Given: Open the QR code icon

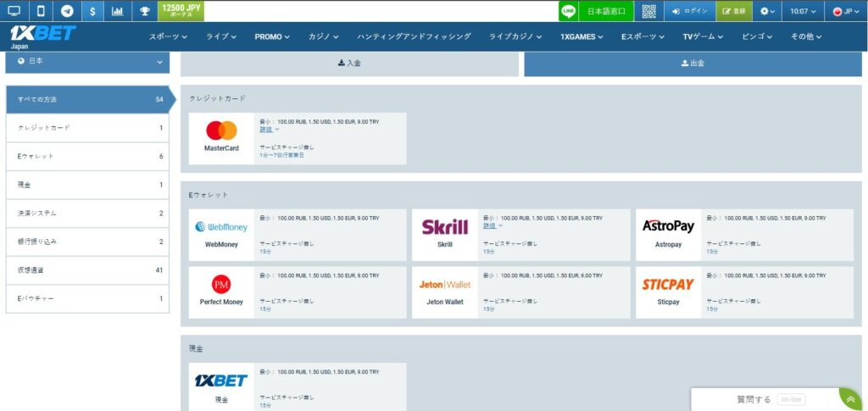Looking at the screenshot, I should coord(648,11).
